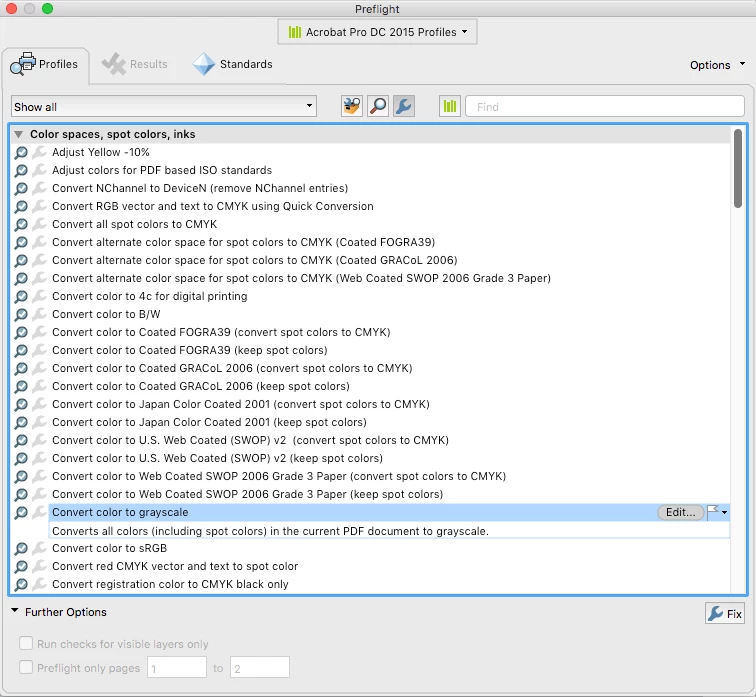Switch to the Results tab

[x=135, y=64]
